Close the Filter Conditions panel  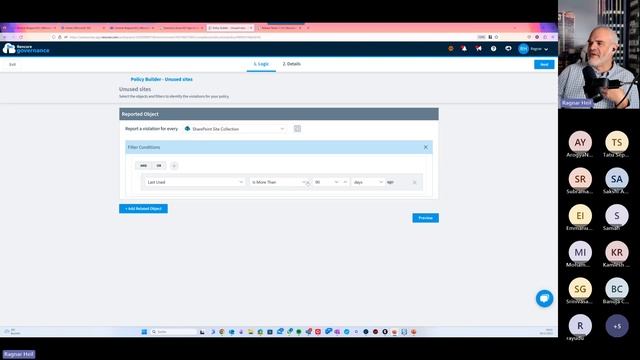point(426,147)
